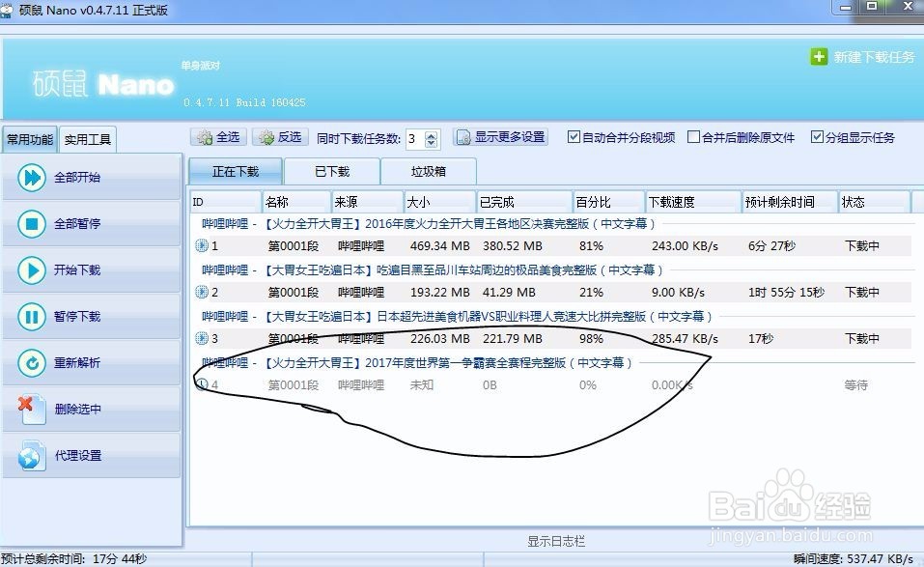
Task: Click the 开始下载 play icon
Action: tap(31, 269)
